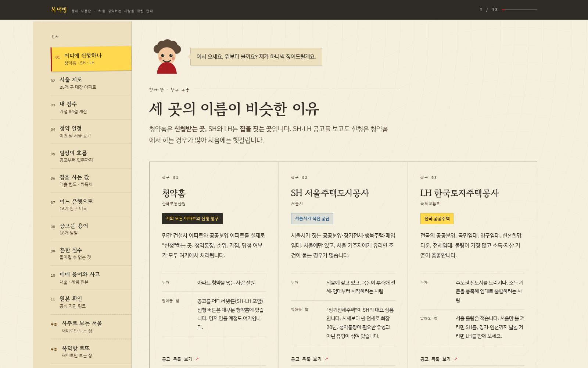588x368 pixels.
Task: Click the 전국 공공주택 yellow badge
Action: click(x=437, y=219)
